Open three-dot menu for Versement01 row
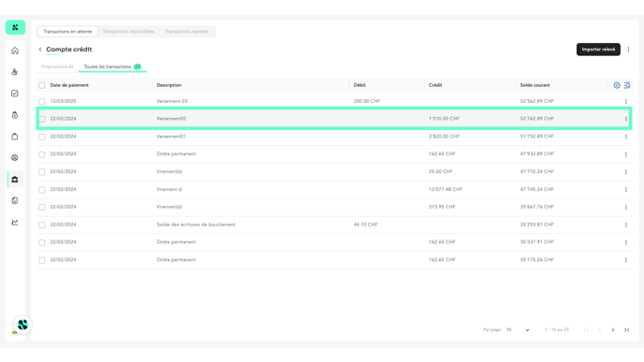Image resolution: width=644 pixels, height=362 pixels. [626, 137]
